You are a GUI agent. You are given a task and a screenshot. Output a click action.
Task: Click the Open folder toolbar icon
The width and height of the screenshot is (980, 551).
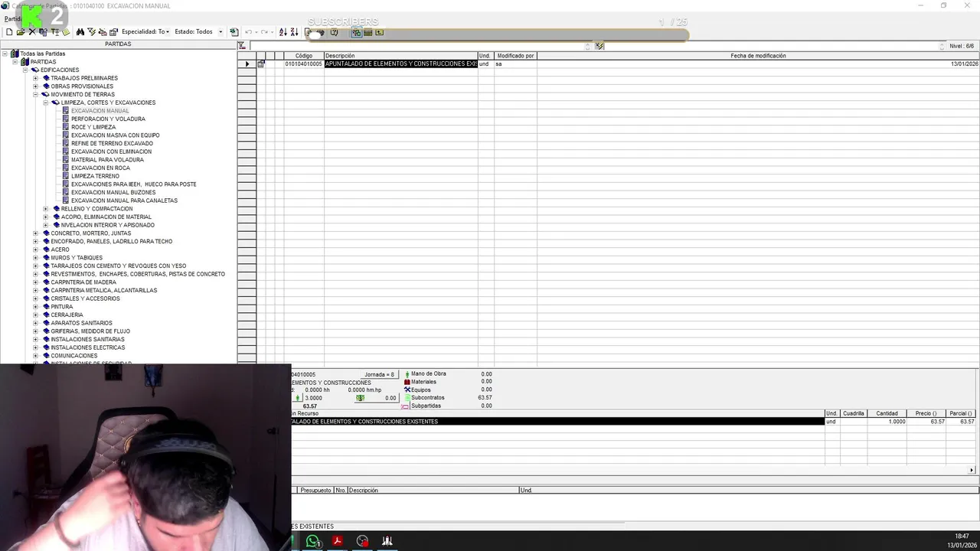[x=21, y=32]
